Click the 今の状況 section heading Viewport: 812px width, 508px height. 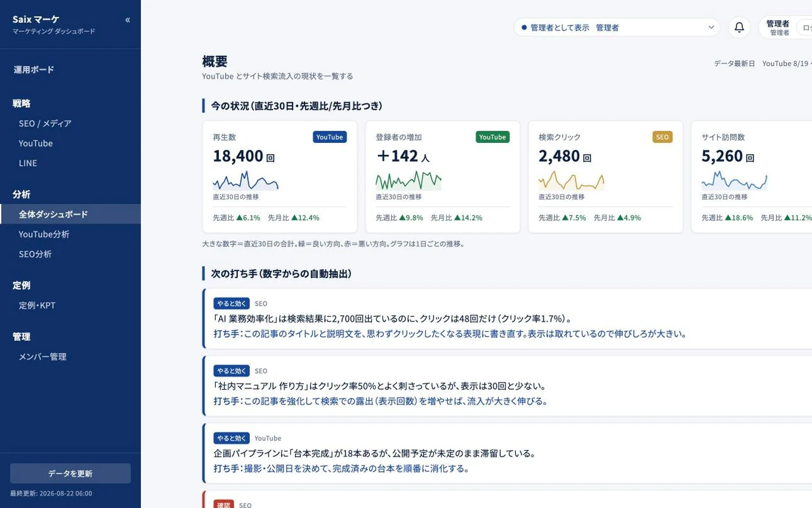point(297,106)
